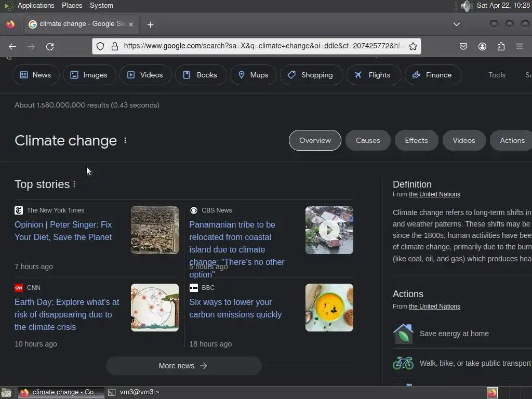Open United Nations link under Actions

(434, 307)
